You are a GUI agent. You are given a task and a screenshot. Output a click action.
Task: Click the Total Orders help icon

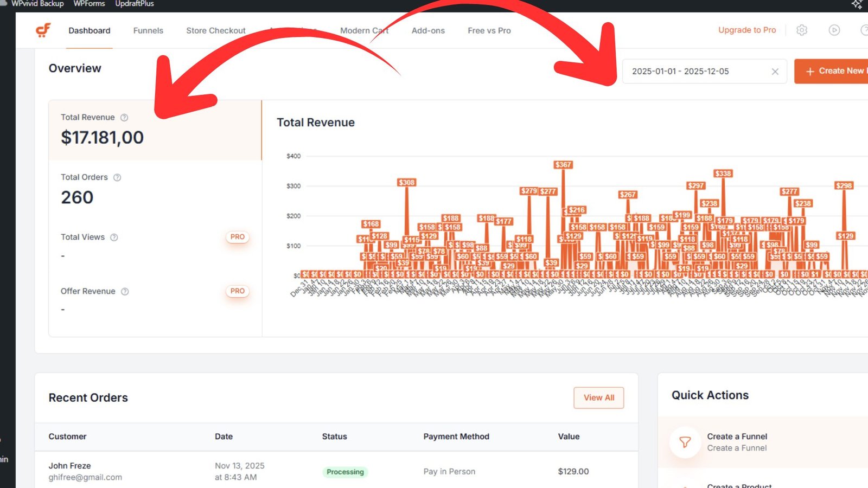pos(117,177)
